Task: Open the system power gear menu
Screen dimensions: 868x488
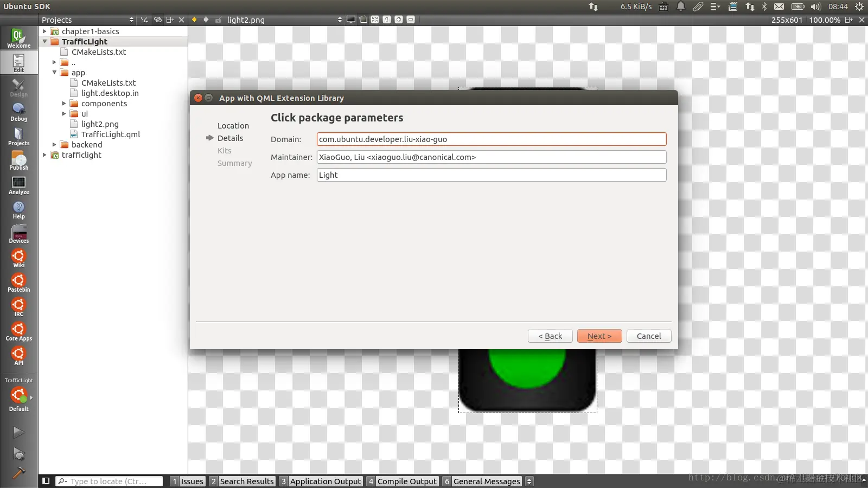Action: click(859, 7)
